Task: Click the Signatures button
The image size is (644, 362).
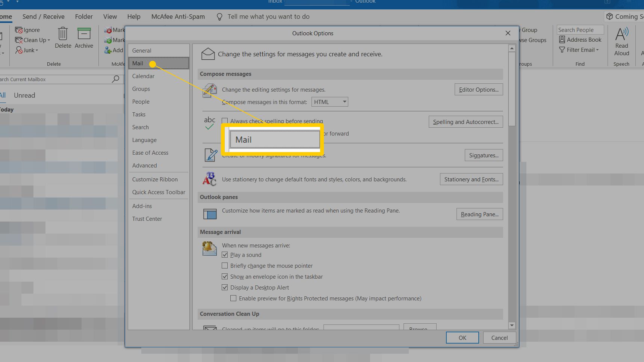Action: [x=484, y=155]
